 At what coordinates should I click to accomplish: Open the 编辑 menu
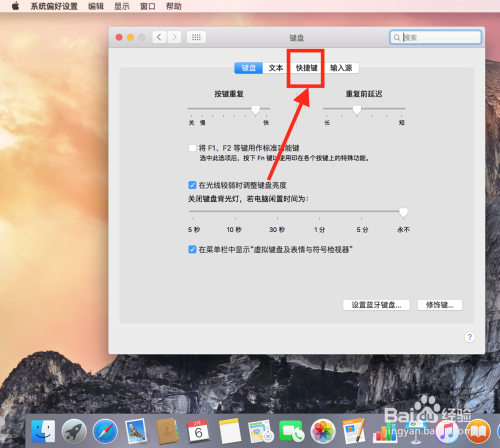point(96,6)
